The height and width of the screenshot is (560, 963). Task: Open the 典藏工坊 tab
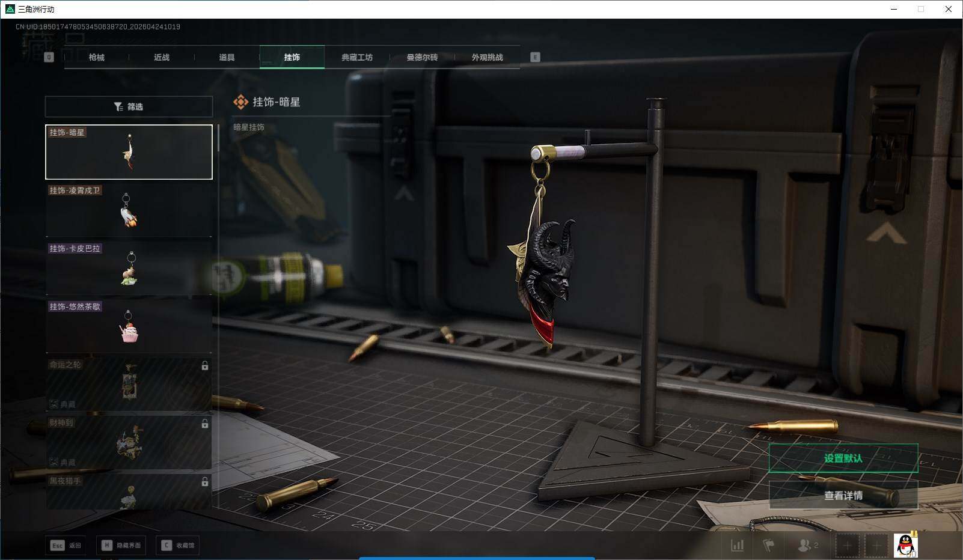pos(357,57)
